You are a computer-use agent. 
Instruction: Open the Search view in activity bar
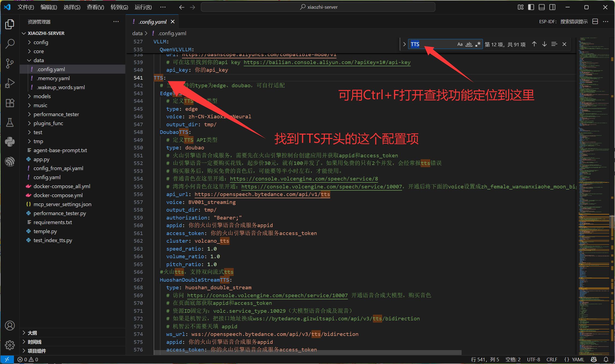click(x=10, y=44)
